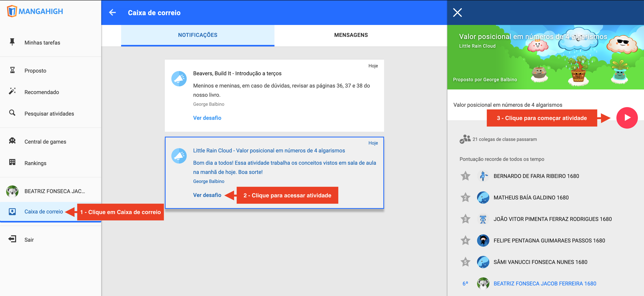Click the rank 1 star icon

[465, 176]
